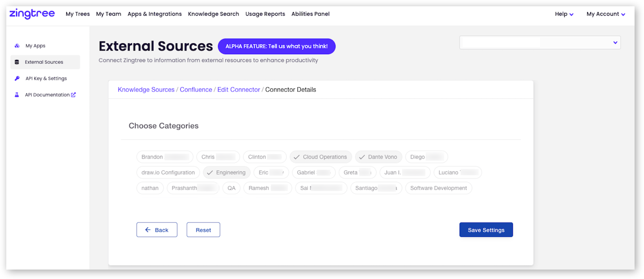The width and height of the screenshot is (644, 279).
Task: Open Abilities Panel
Action: pyautogui.click(x=311, y=14)
